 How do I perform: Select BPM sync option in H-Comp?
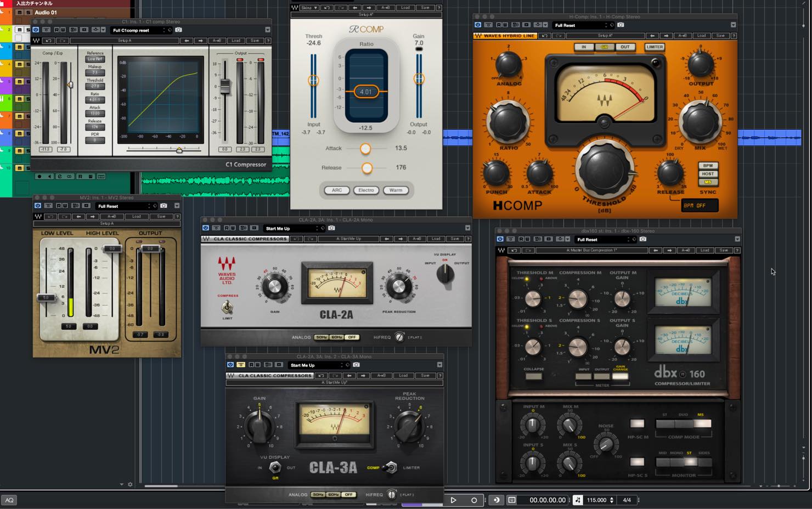click(x=708, y=166)
